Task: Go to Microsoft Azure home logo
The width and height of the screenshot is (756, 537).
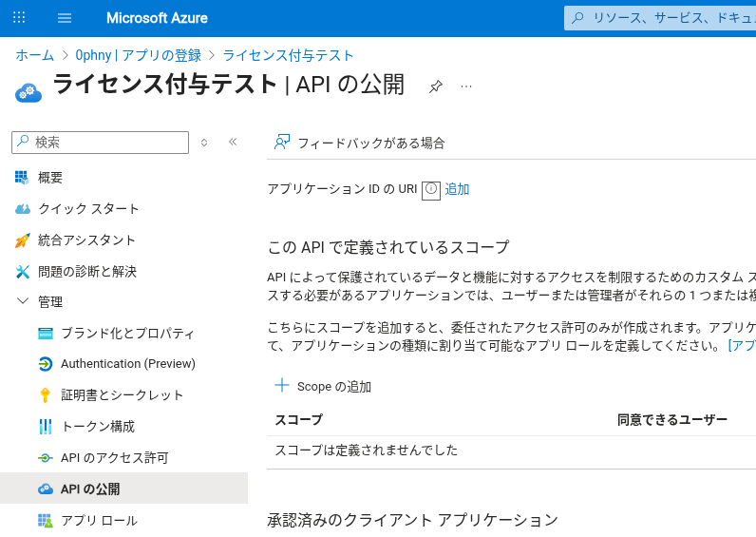Action: click(157, 18)
